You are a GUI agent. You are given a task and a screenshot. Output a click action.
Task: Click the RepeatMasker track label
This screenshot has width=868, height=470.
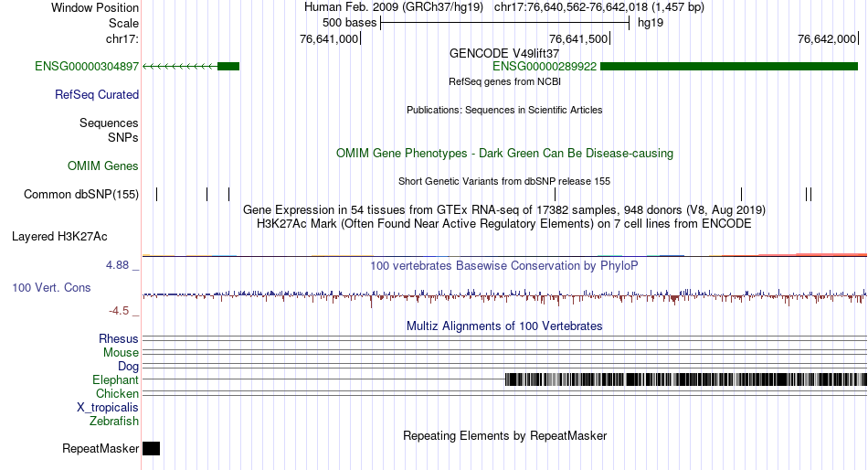point(101,448)
